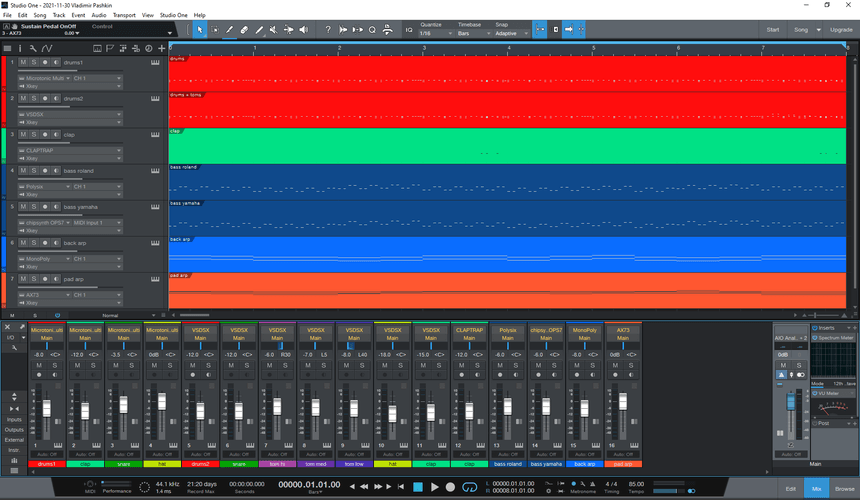Open the File menu
This screenshot has height=500, width=860.
tap(7, 15)
